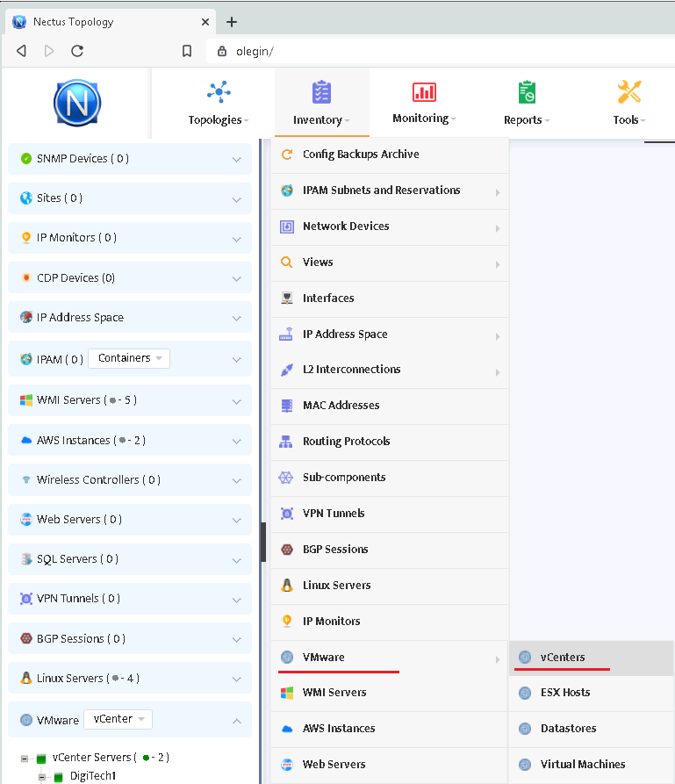
Task: Click the Virtual Machines submenu icon
Action: (525, 765)
